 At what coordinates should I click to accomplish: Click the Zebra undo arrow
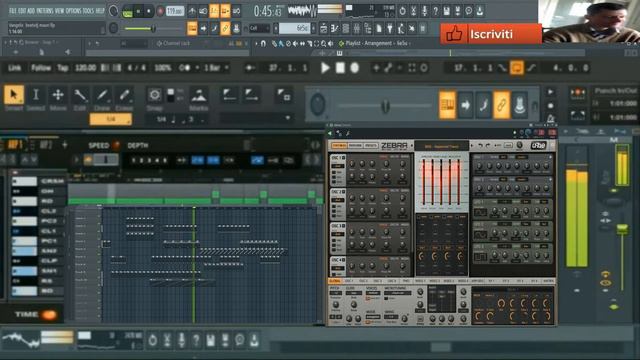point(480,145)
